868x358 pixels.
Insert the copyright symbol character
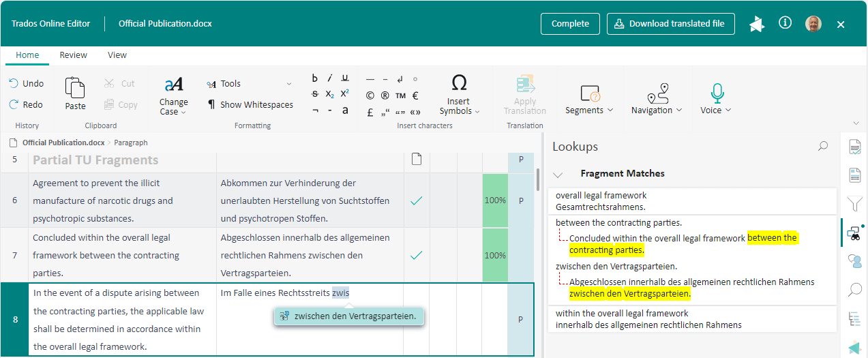tap(370, 95)
